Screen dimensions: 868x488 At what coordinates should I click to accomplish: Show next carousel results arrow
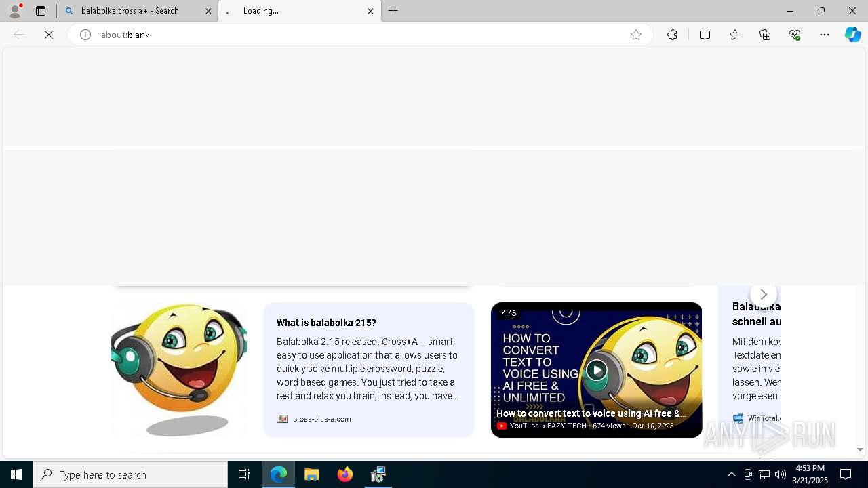[764, 294]
